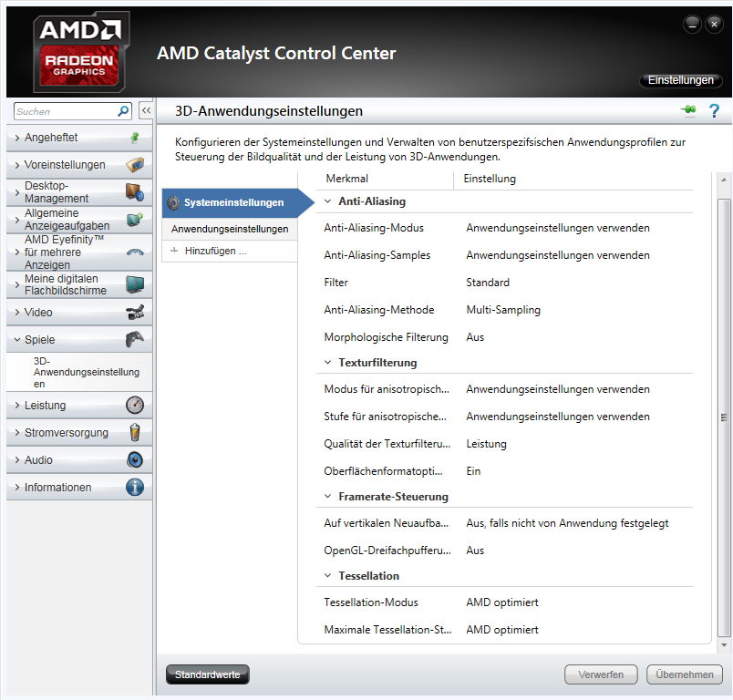Open the Informationen menu section

pos(79,487)
